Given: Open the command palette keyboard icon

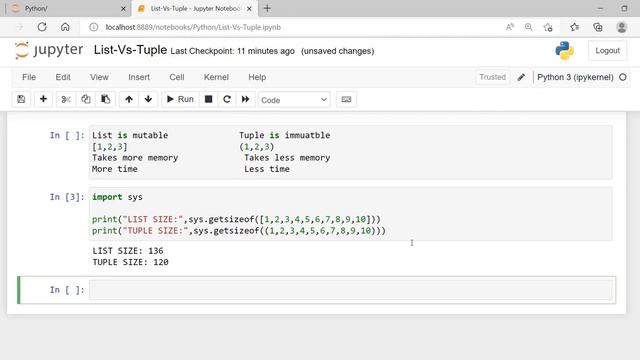Looking at the screenshot, I should [x=347, y=99].
